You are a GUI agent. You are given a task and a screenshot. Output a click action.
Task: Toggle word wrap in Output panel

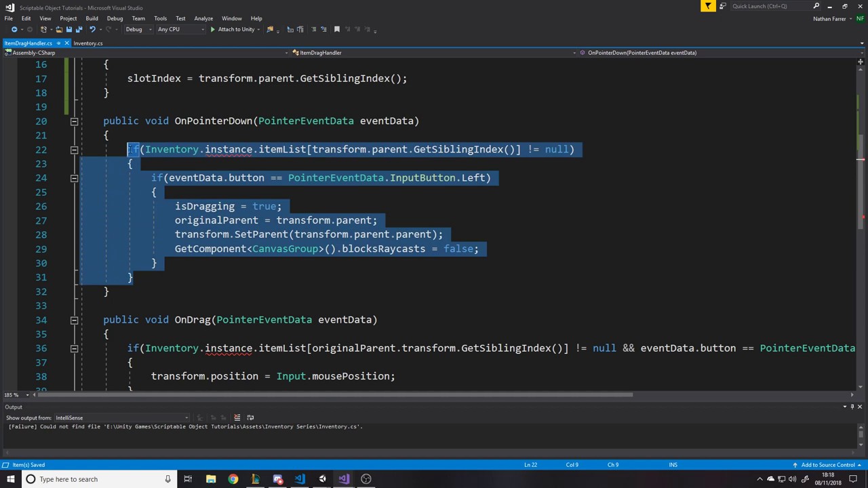[250, 418]
